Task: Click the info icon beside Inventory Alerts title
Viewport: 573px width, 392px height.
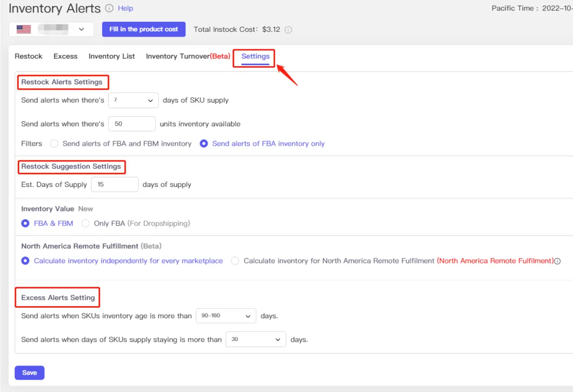Action: point(109,8)
